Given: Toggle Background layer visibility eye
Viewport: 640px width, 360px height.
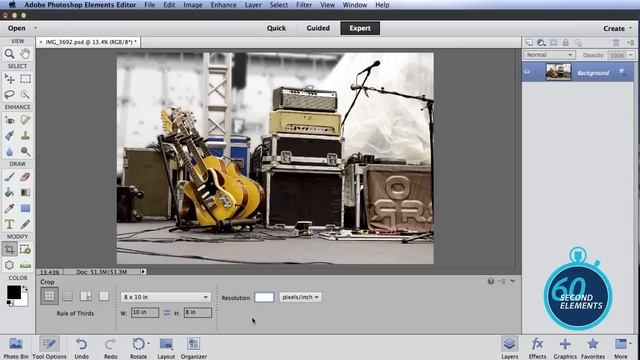Looking at the screenshot, I should click(527, 72).
